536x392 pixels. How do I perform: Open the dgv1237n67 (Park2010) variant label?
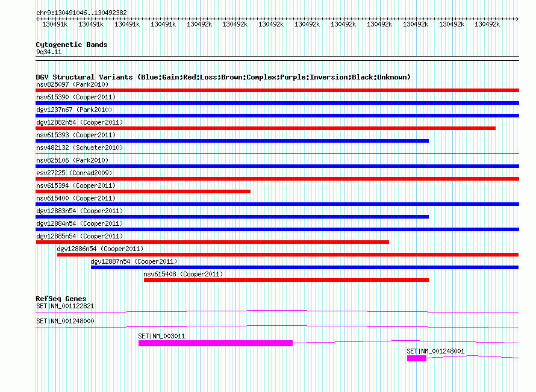tap(74, 110)
